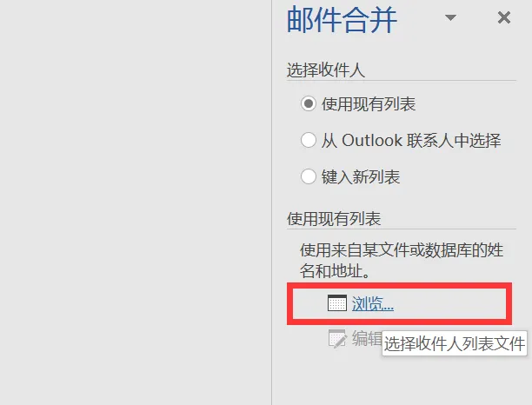
Task: Click empty pane space below the 编辑 item
Action: coord(402,380)
